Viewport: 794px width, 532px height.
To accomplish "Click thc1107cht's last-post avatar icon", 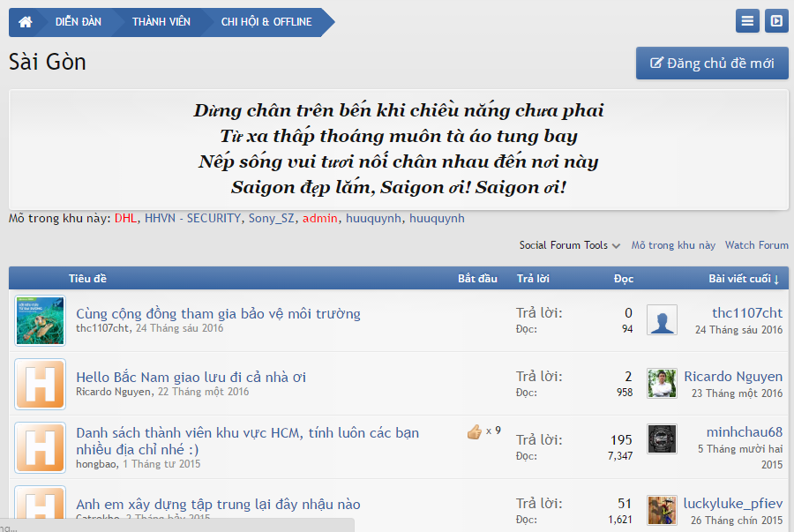I will (662, 320).
